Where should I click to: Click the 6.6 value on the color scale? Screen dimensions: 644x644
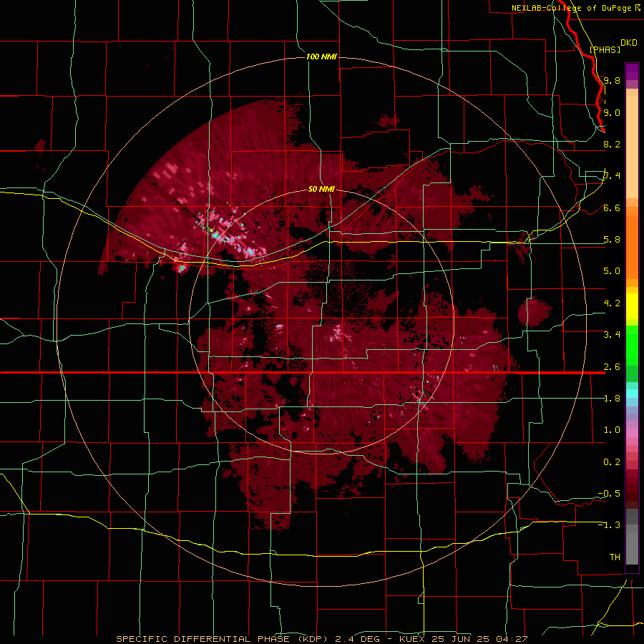click(x=612, y=208)
